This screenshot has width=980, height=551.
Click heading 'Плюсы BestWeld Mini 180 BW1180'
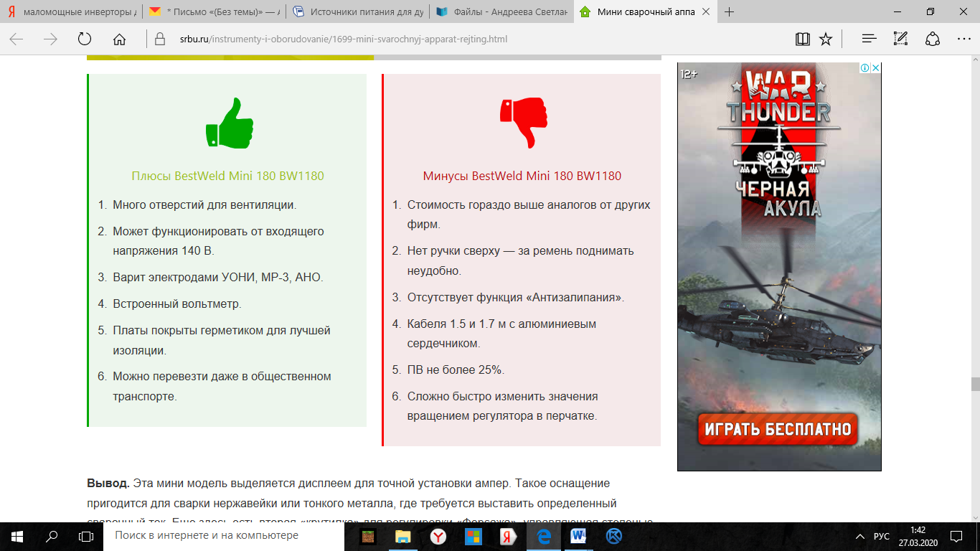coord(227,176)
